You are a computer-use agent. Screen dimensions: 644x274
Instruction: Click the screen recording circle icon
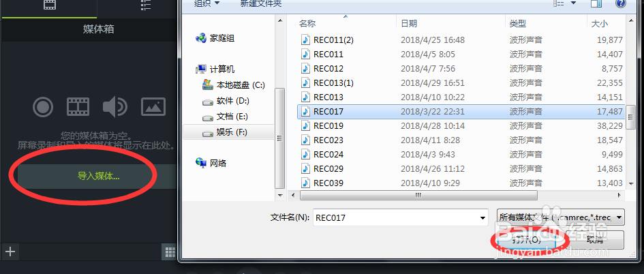43,107
